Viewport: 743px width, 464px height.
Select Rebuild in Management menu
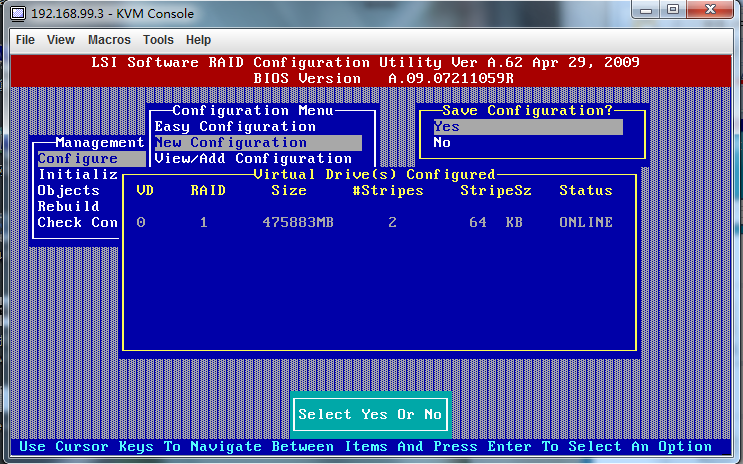coord(69,207)
